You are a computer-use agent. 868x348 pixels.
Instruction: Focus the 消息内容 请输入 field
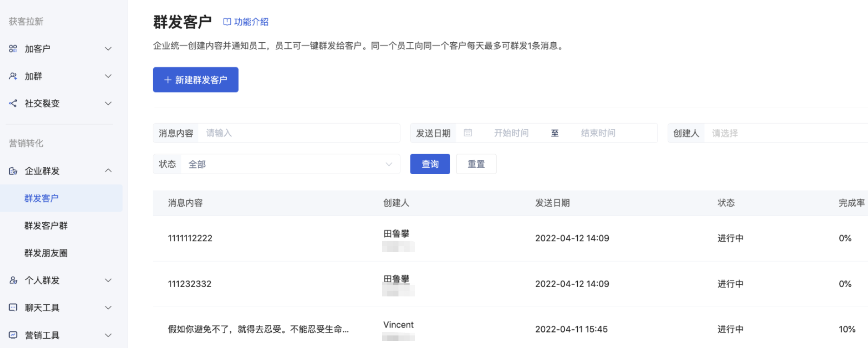coord(299,133)
